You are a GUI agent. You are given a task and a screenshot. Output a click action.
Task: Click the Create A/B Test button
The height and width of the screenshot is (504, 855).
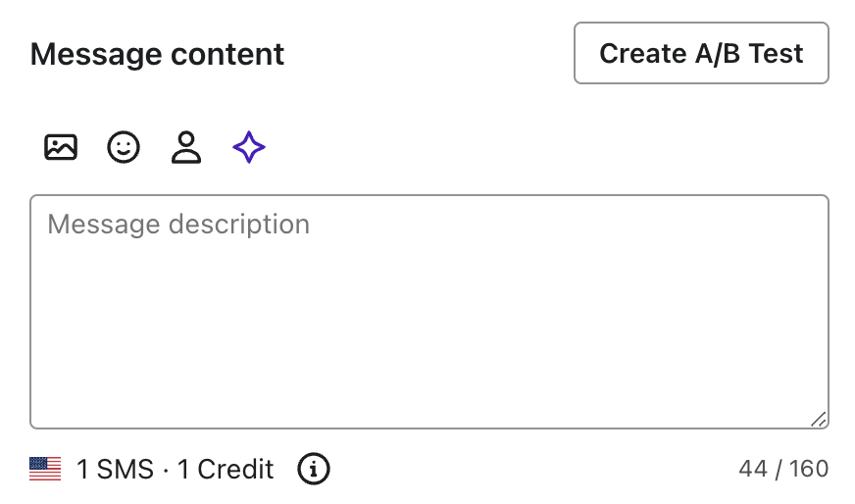coord(701,53)
